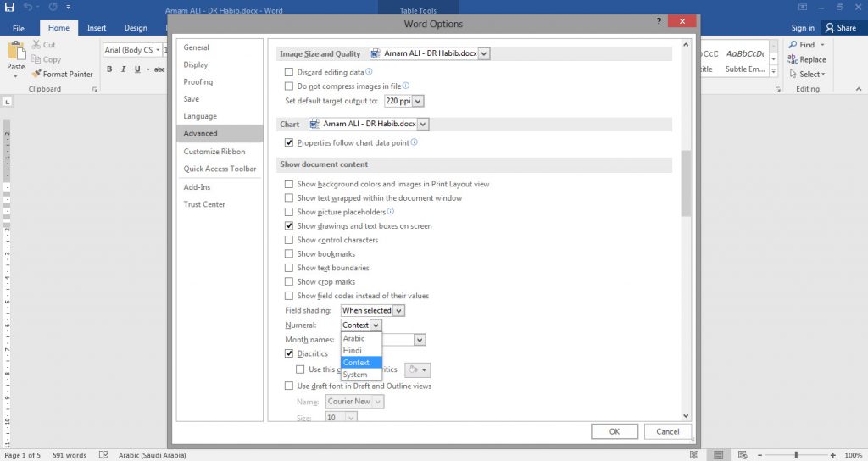The image size is (868, 461).
Task: Check the Show bookmarks checkbox
Action: (289, 254)
